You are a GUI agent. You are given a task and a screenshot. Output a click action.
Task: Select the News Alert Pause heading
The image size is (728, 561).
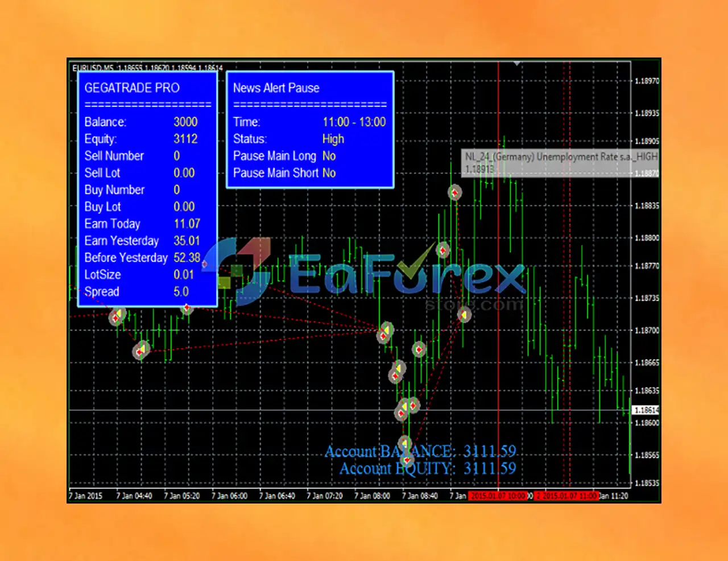tap(276, 88)
